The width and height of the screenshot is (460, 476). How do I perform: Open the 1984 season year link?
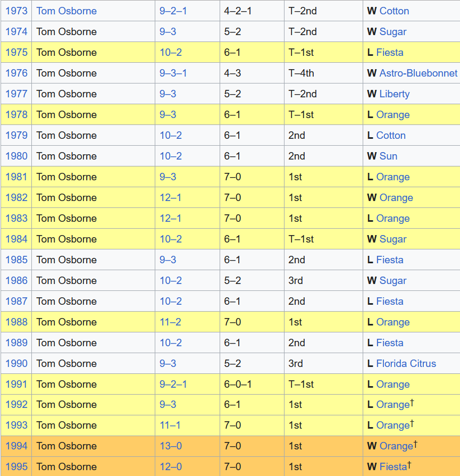click(x=16, y=239)
